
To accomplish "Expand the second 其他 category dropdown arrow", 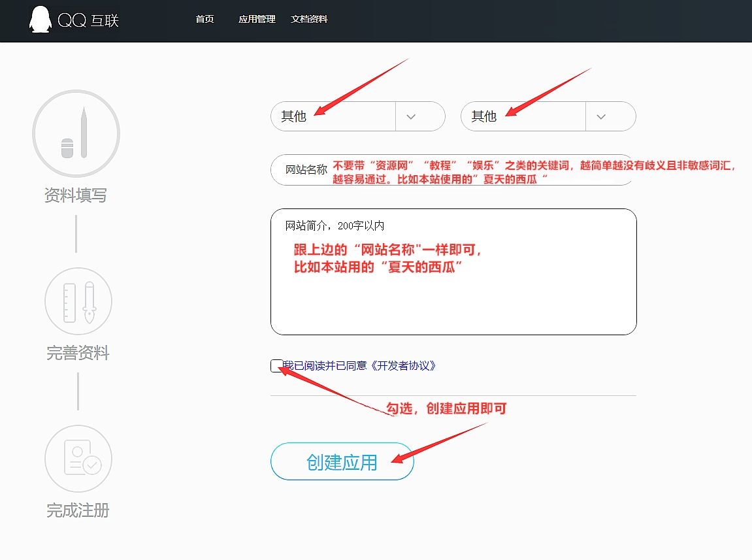I will pos(601,116).
